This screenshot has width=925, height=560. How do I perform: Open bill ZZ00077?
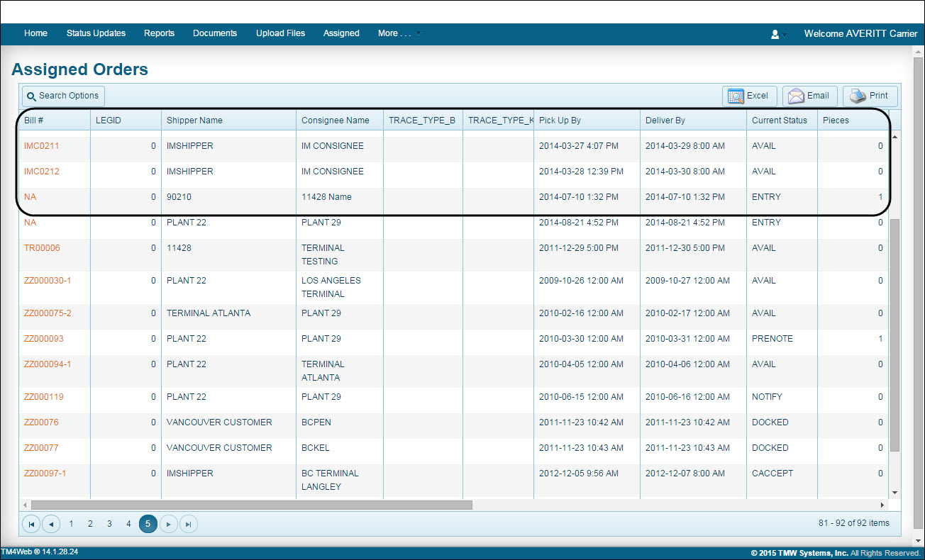pyautogui.click(x=41, y=448)
